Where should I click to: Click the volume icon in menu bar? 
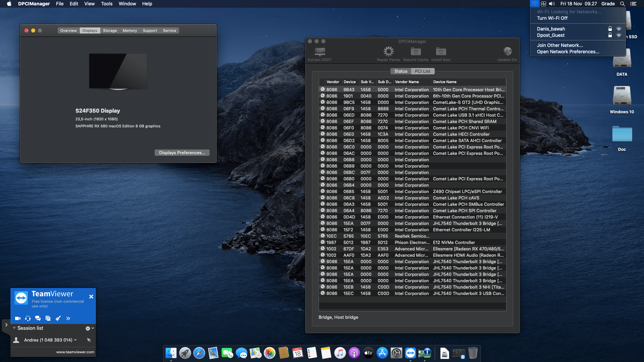[552, 4]
